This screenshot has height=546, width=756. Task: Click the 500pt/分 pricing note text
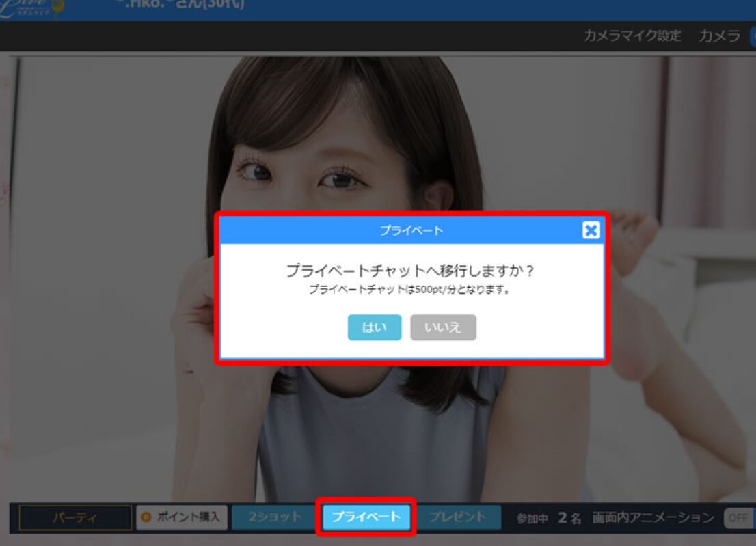coord(410,289)
